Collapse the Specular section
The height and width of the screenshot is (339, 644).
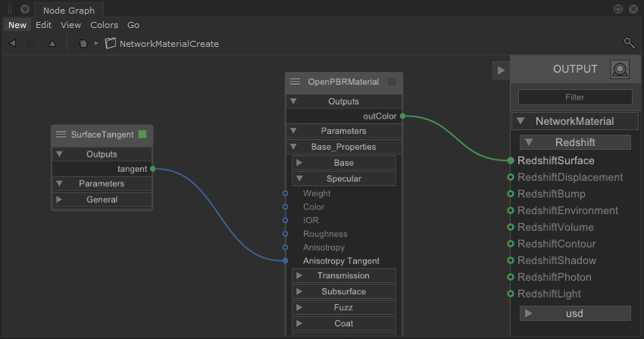299,179
